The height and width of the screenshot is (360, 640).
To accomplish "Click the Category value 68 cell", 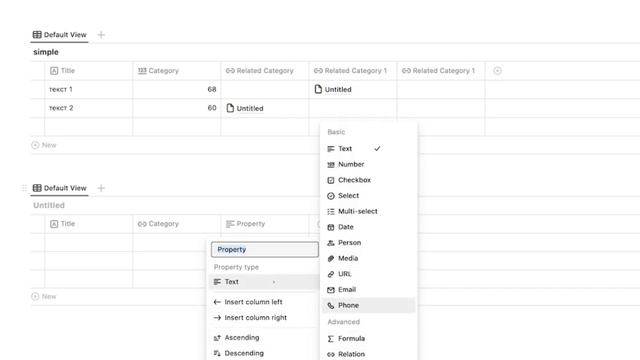I will 177,89.
